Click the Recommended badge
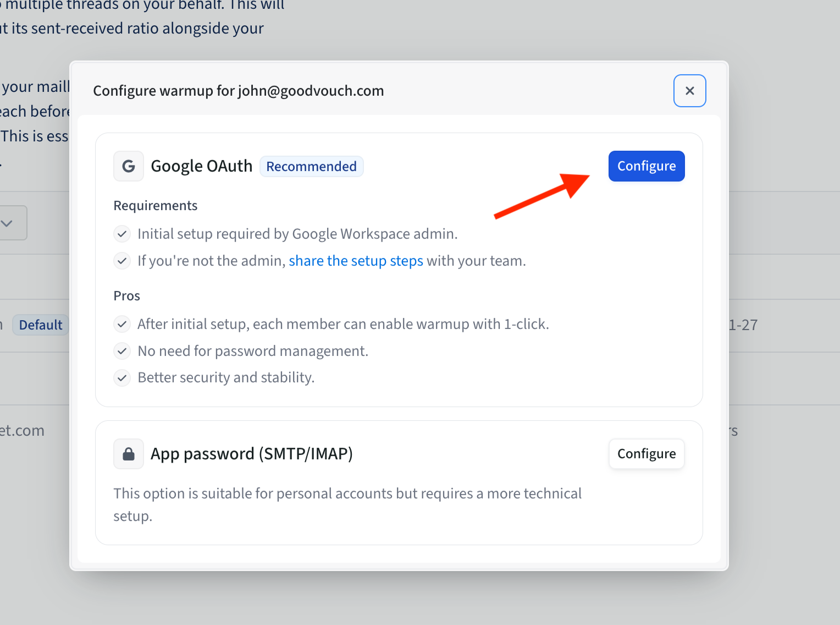The height and width of the screenshot is (625, 840). (x=311, y=166)
